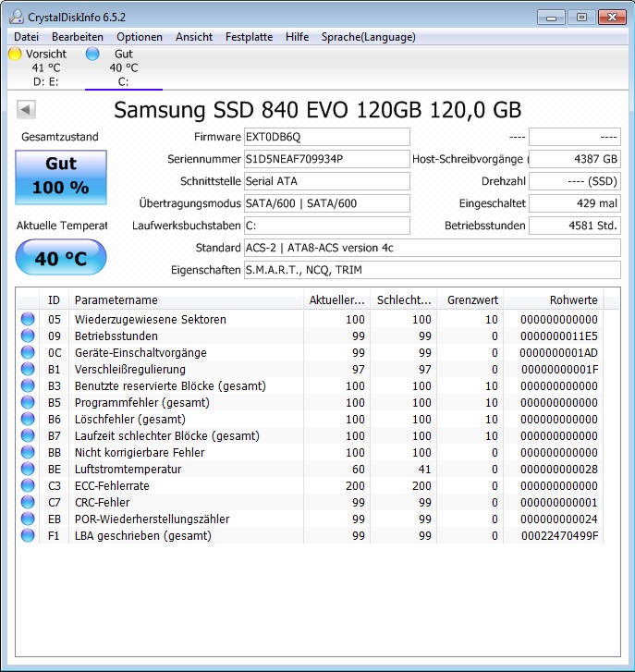The height and width of the screenshot is (672, 635).
Task: Click the drive title Samsung SSD 840 EVO 120GB
Action: 318,110
